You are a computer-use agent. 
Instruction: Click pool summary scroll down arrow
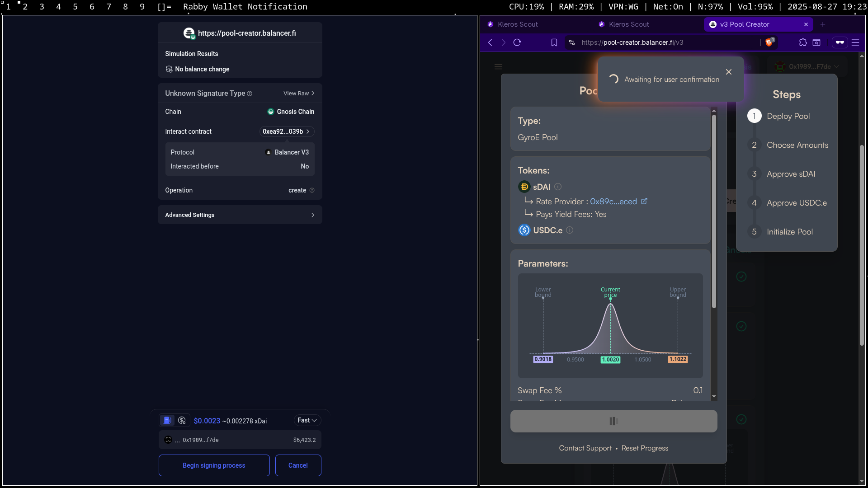click(x=714, y=397)
